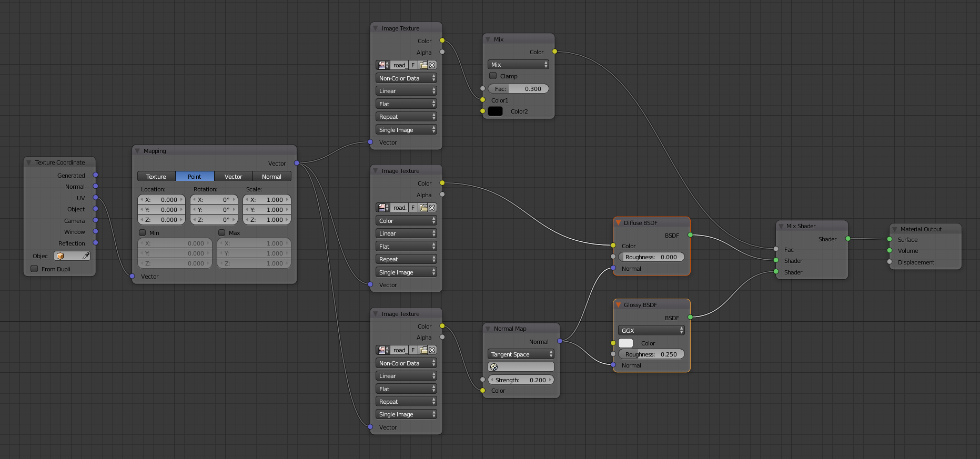This screenshot has width=980, height=459.
Task: Browse image in Image Texture feeding Mix node
Action: pos(383,65)
